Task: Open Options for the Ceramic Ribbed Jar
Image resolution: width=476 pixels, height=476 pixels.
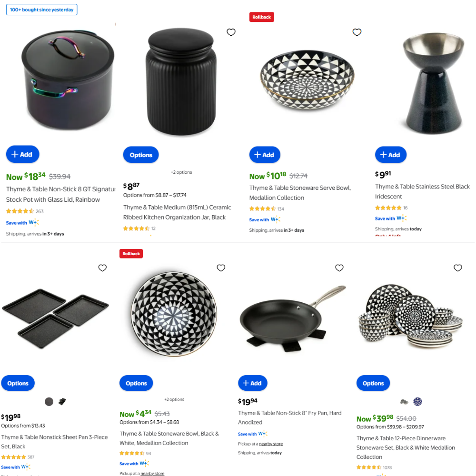Action: point(141,155)
